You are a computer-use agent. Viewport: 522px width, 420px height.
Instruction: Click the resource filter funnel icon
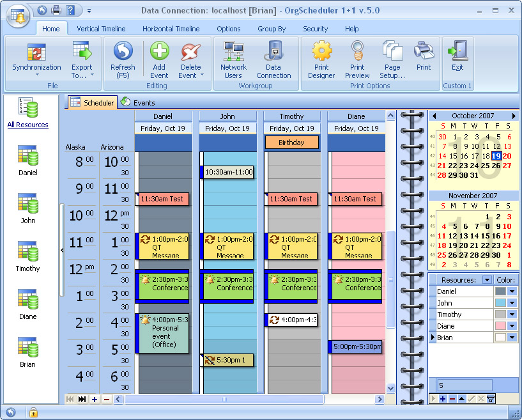coord(491,399)
